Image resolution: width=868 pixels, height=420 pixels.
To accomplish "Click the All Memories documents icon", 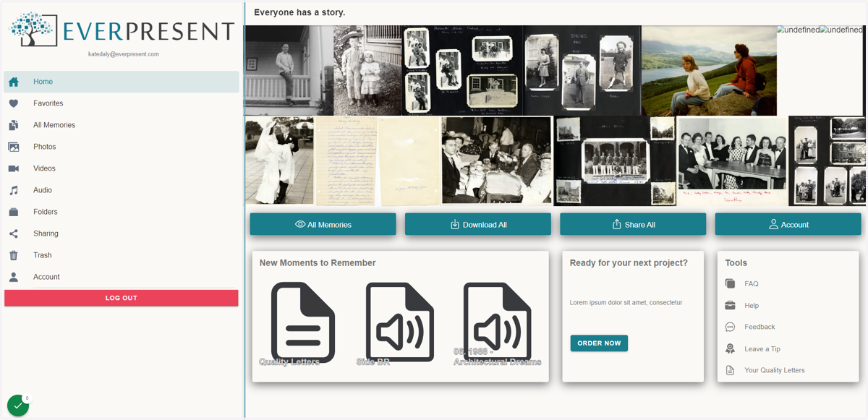I will [14, 125].
